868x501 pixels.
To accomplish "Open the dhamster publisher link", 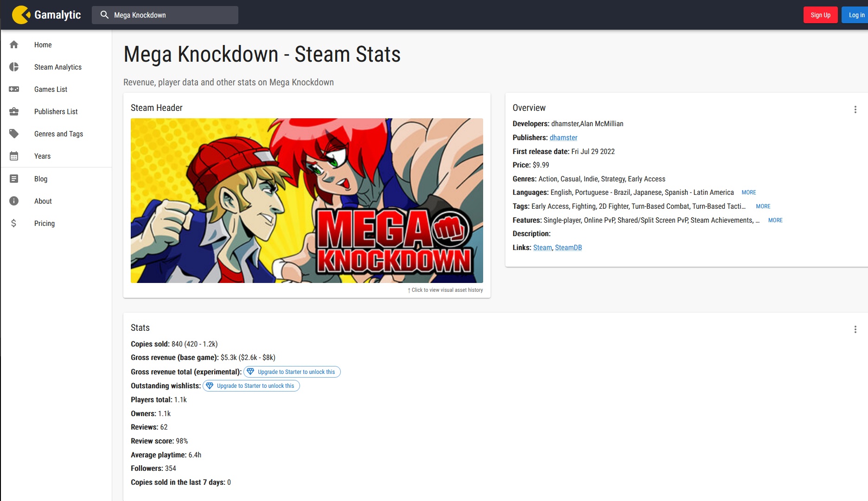I will (x=563, y=137).
